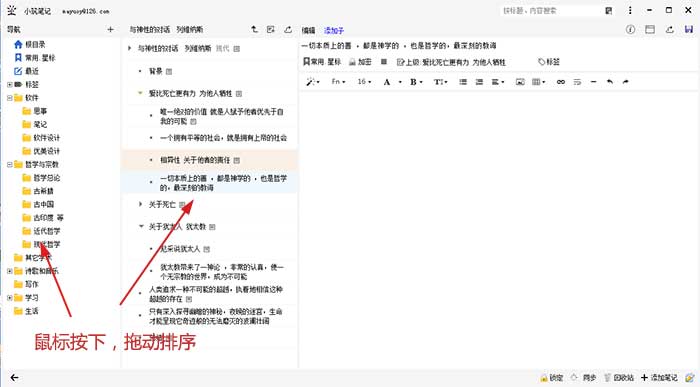Screen dimensions: 700x387
Task: Select the 笔记 folder
Action: pos(35,124)
